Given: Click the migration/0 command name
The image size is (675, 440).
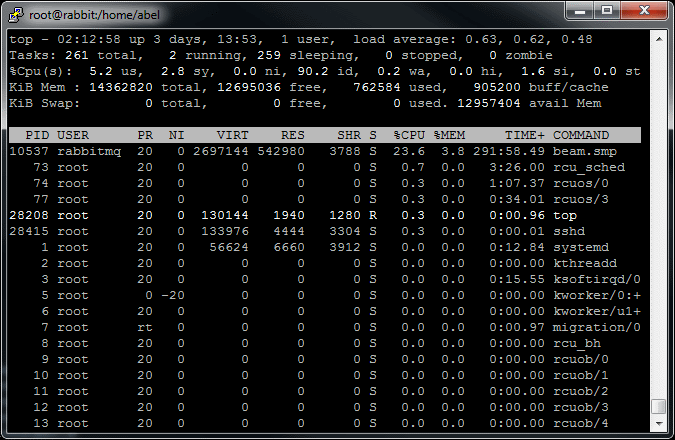Looking at the screenshot, I should coord(597,327).
